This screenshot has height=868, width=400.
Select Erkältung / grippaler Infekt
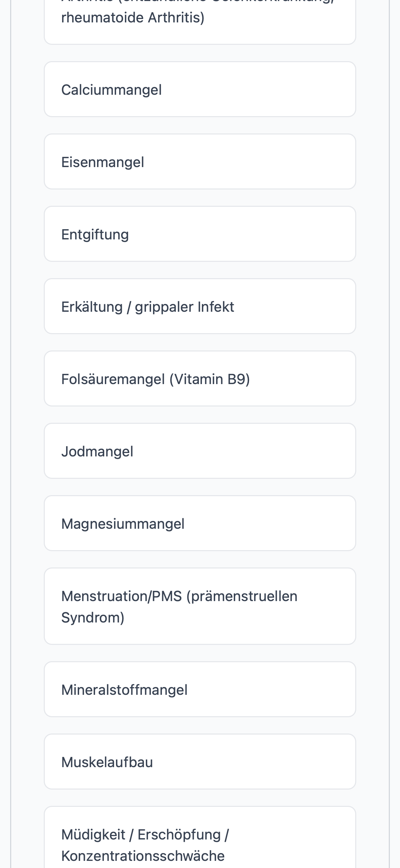200,306
